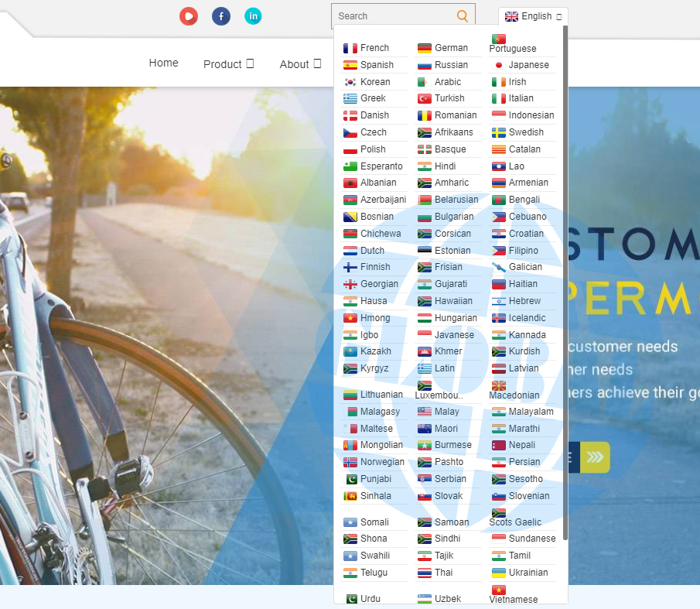The width and height of the screenshot is (700, 609).
Task: Switch site language to Spanish
Action: click(x=377, y=65)
